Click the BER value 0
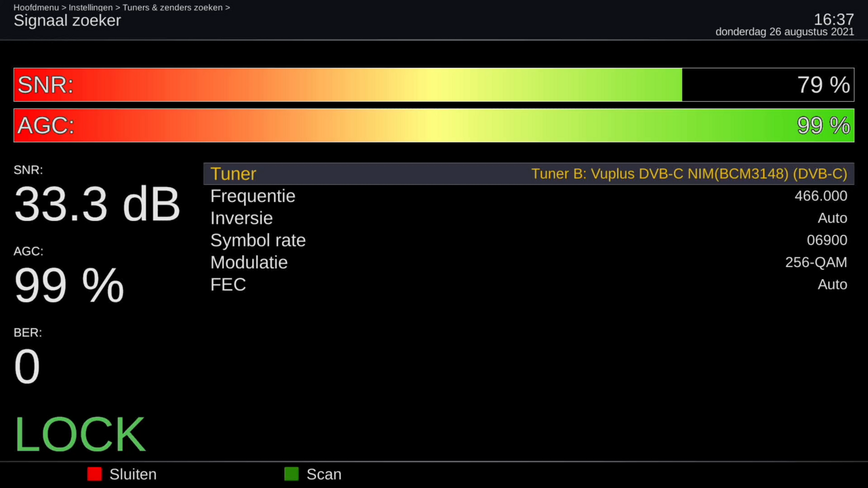This screenshot has height=488, width=868. pyautogui.click(x=27, y=367)
